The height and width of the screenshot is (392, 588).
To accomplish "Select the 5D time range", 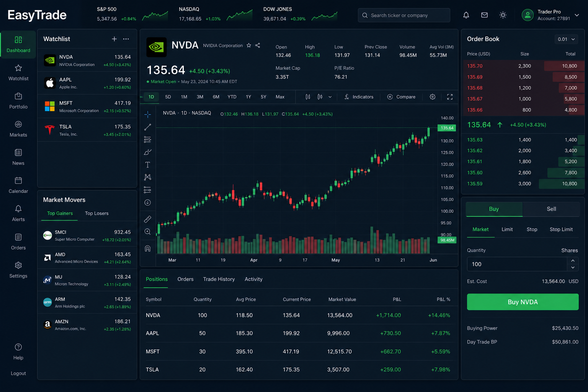I will (168, 97).
